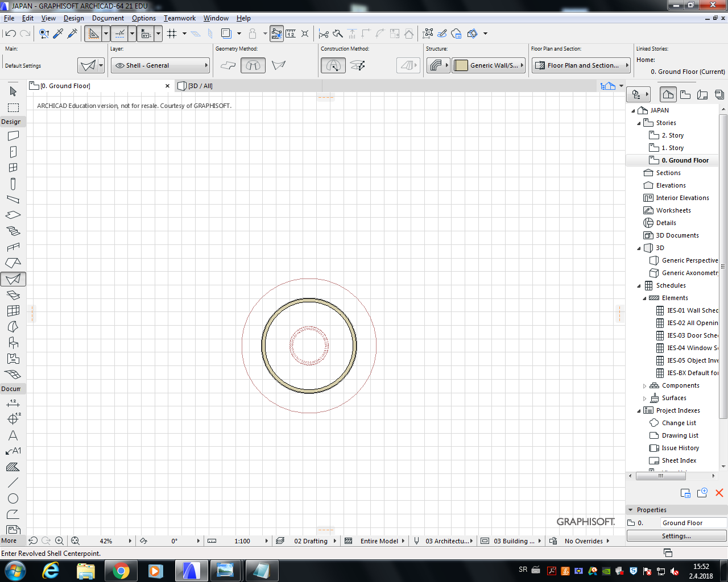Open the 02 Drafting layer combination menu

pos(311,541)
